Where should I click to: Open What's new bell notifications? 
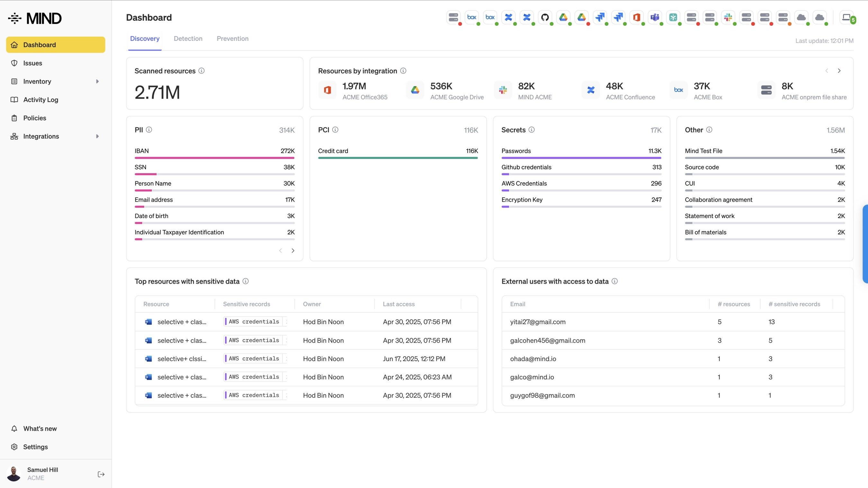(40, 428)
